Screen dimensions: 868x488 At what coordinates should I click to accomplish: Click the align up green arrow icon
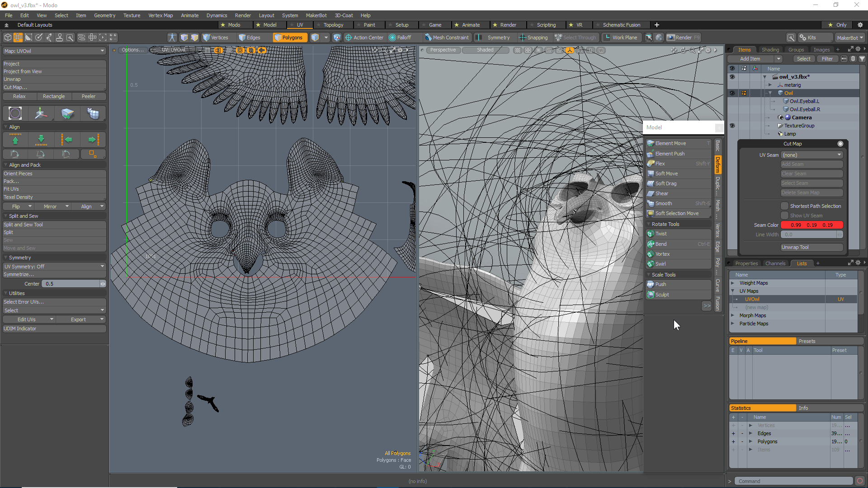coord(15,140)
